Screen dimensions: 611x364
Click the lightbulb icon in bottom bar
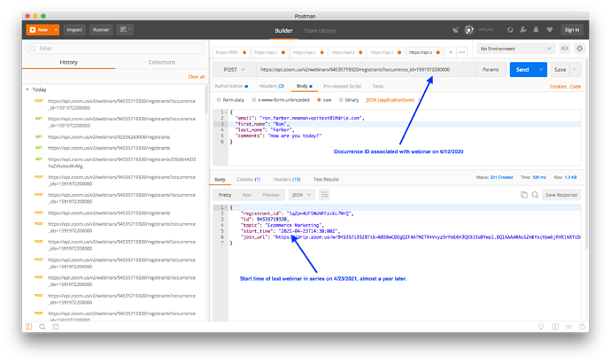(x=541, y=327)
